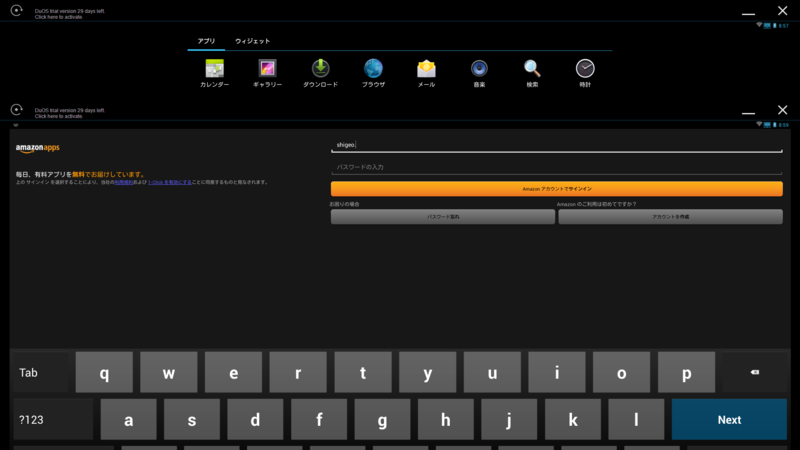Open the 時計 clock app icon

(585, 68)
